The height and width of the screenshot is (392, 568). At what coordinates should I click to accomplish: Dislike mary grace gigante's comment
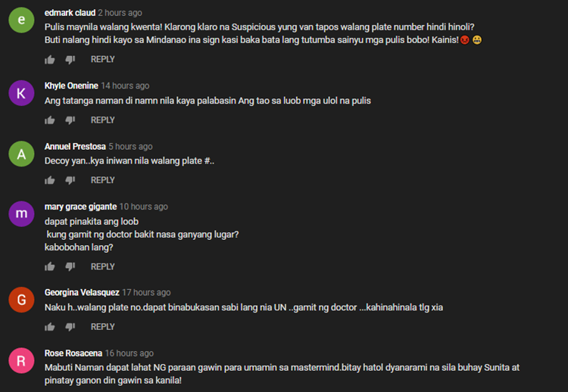click(70, 267)
